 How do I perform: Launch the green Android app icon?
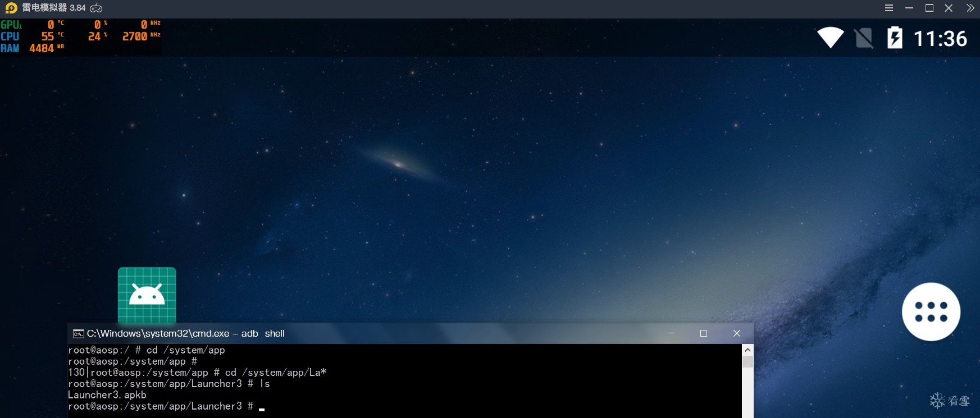click(x=147, y=295)
